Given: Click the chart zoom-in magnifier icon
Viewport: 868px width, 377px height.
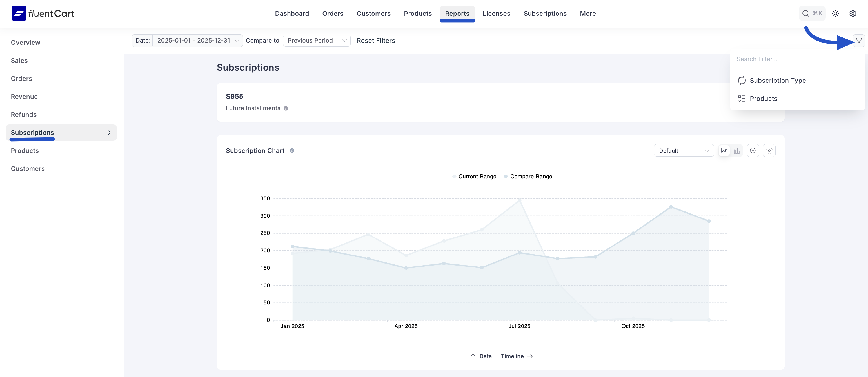Looking at the screenshot, I should click(753, 151).
